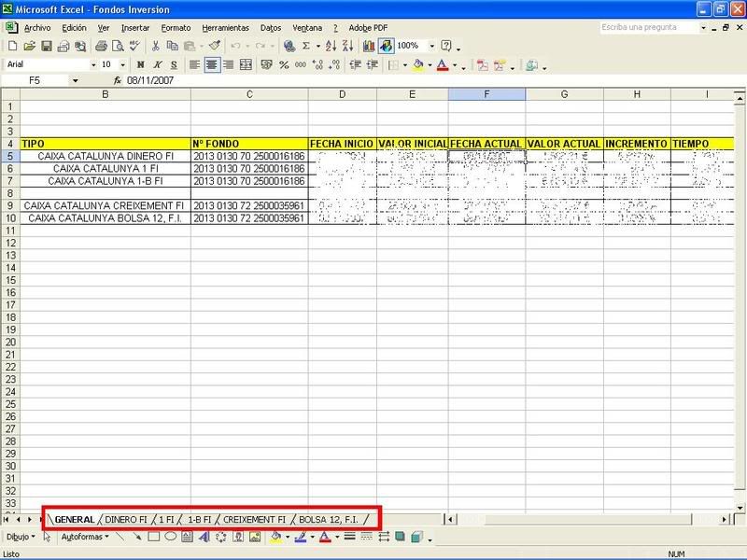Image resolution: width=747 pixels, height=560 pixels.
Task: Activate the Format Painter brush
Action: 215,46
